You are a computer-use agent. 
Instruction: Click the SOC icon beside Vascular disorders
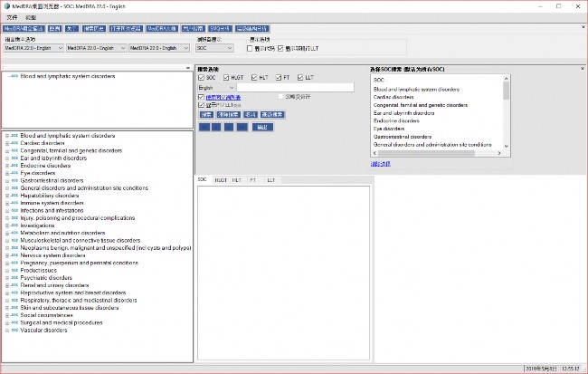15,331
